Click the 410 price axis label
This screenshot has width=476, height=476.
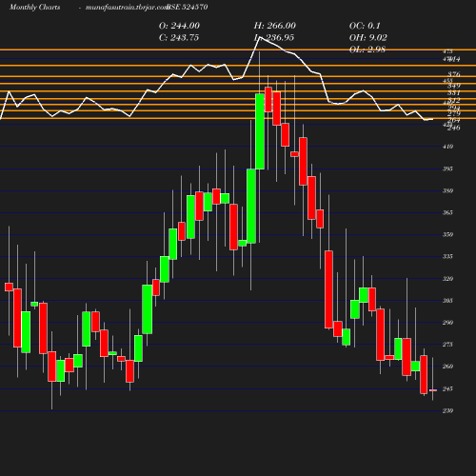pos(447,147)
